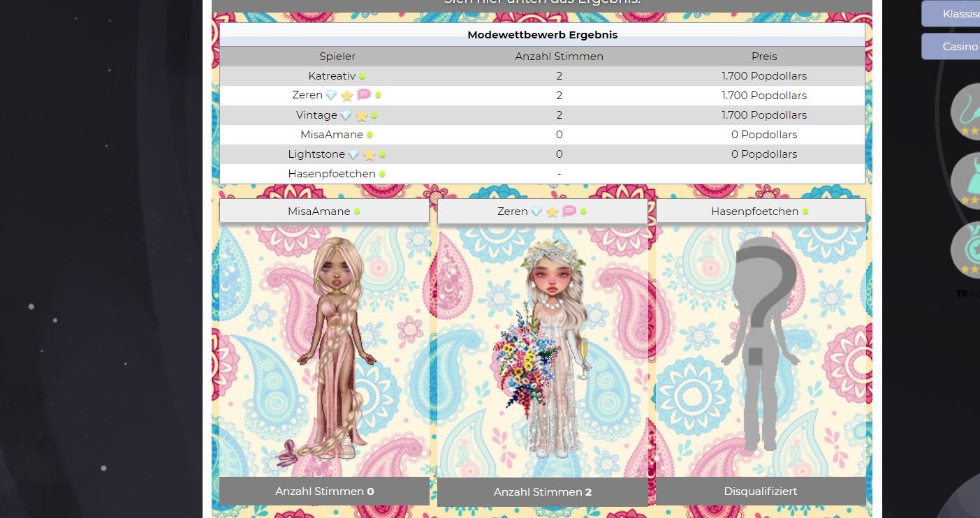Screen dimensions: 980x518
Task: Click the online dot beside Hasenpfoetchen in table
Action: pos(382,174)
